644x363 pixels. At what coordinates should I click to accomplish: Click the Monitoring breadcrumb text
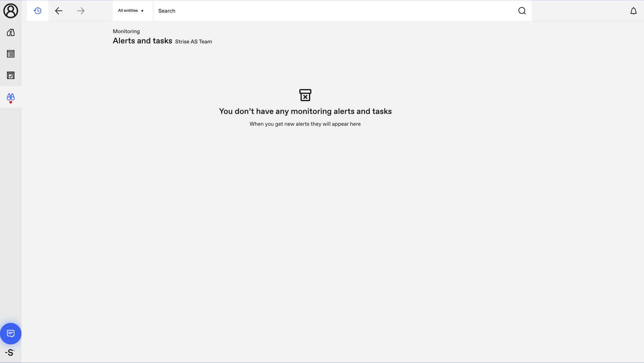point(126,31)
